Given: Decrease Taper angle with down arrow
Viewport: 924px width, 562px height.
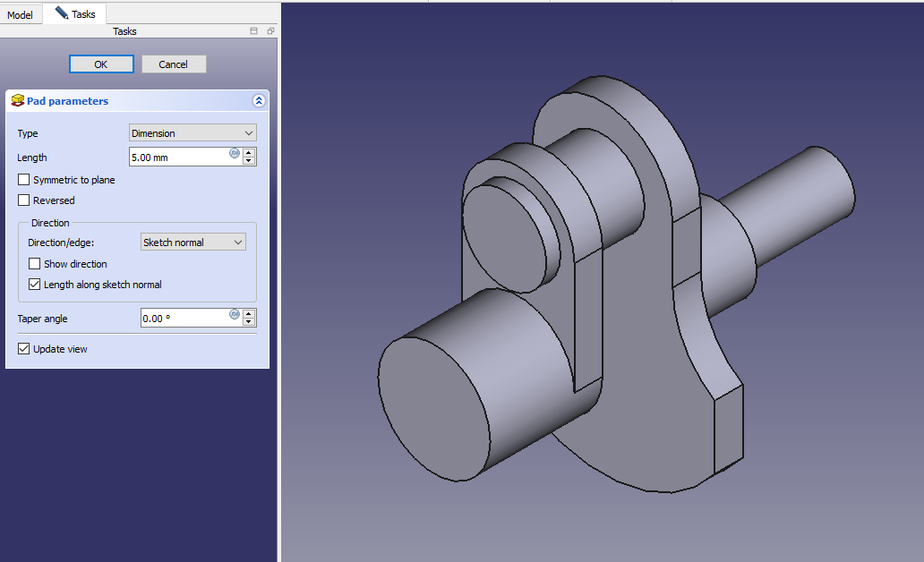Looking at the screenshot, I should [x=249, y=322].
